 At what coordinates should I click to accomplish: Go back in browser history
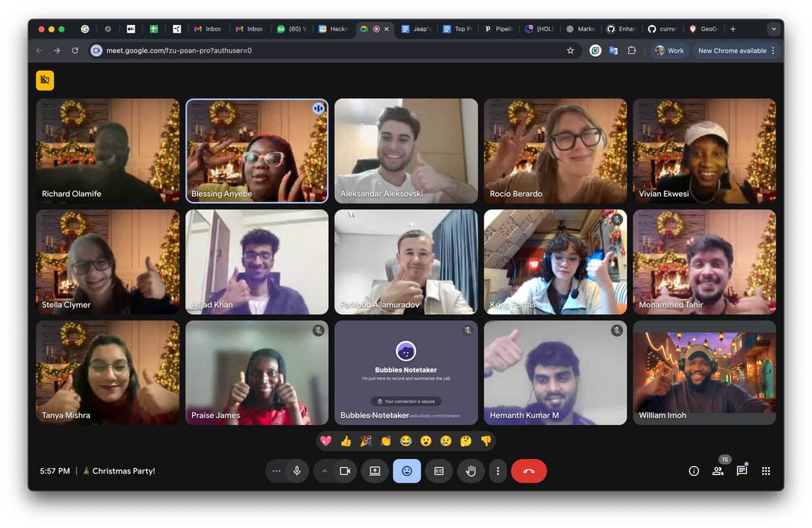(39, 50)
